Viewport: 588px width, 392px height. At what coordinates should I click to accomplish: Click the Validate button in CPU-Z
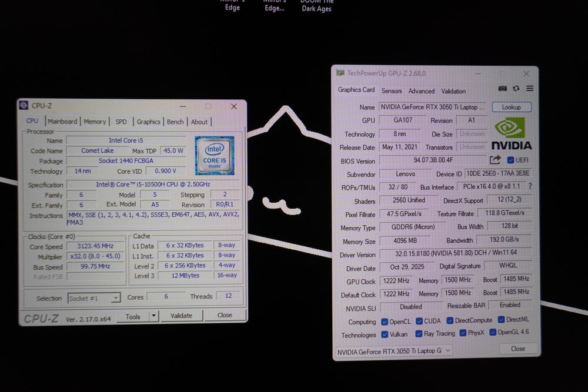pos(182,316)
